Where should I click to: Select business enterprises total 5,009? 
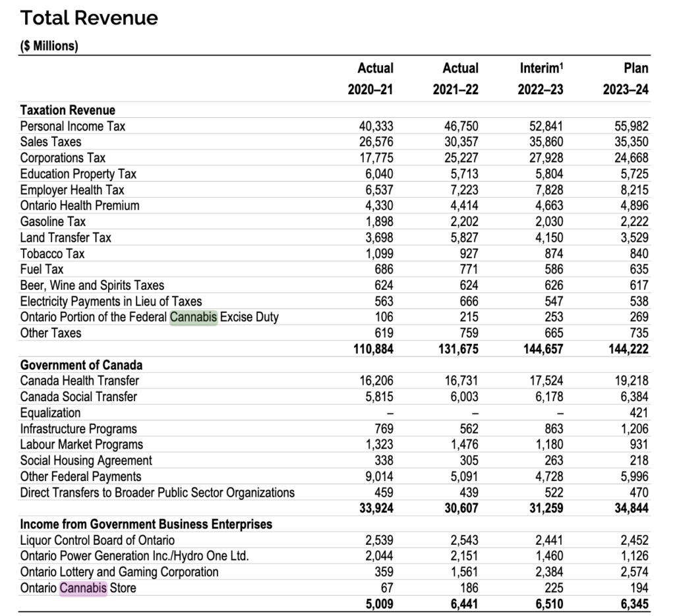pyautogui.click(x=379, y=603)
